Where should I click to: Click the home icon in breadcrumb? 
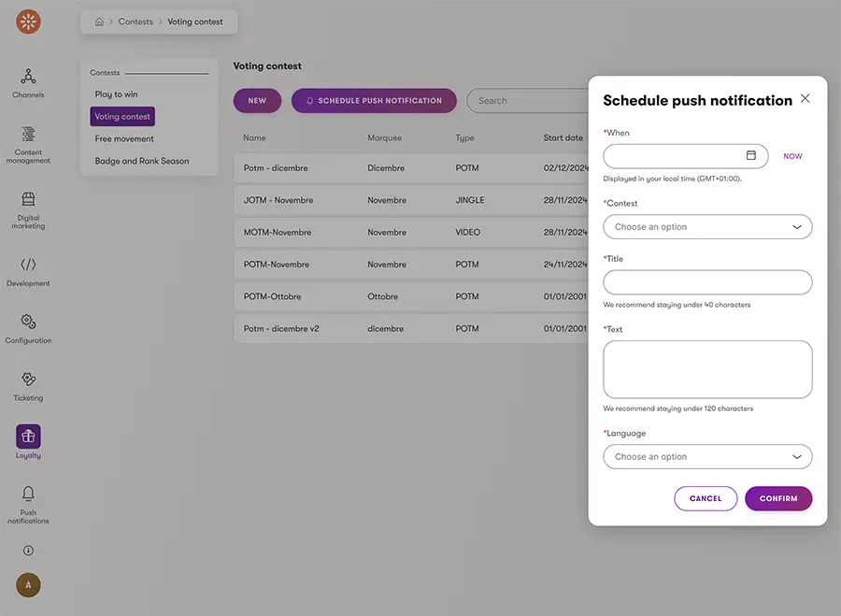point(99,21)
